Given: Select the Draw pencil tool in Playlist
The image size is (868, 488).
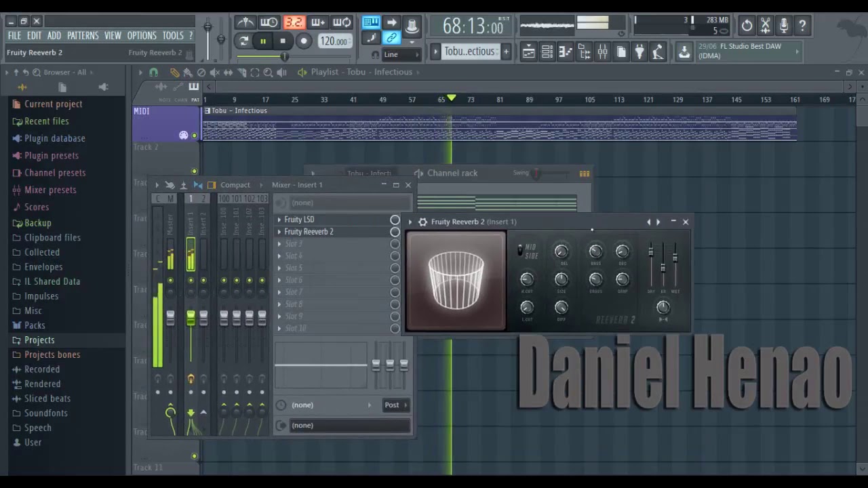Looking at the screenshot, I should coord(175,73).
